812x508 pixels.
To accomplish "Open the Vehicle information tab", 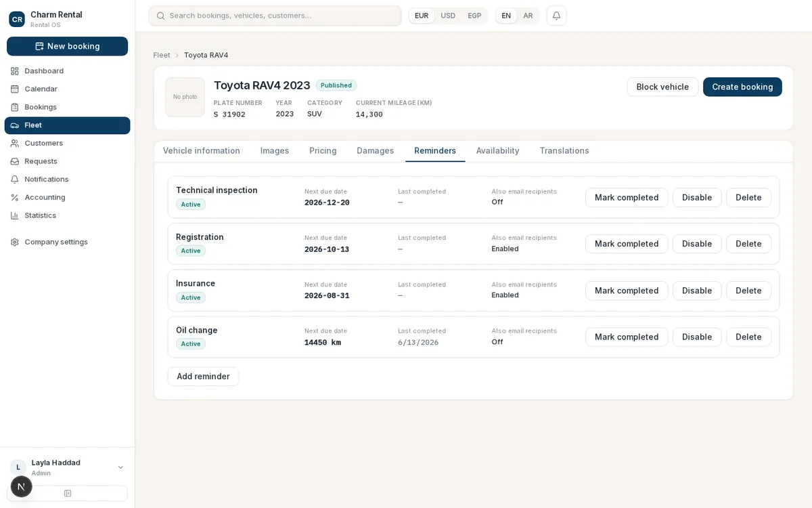I will point(202,151).
